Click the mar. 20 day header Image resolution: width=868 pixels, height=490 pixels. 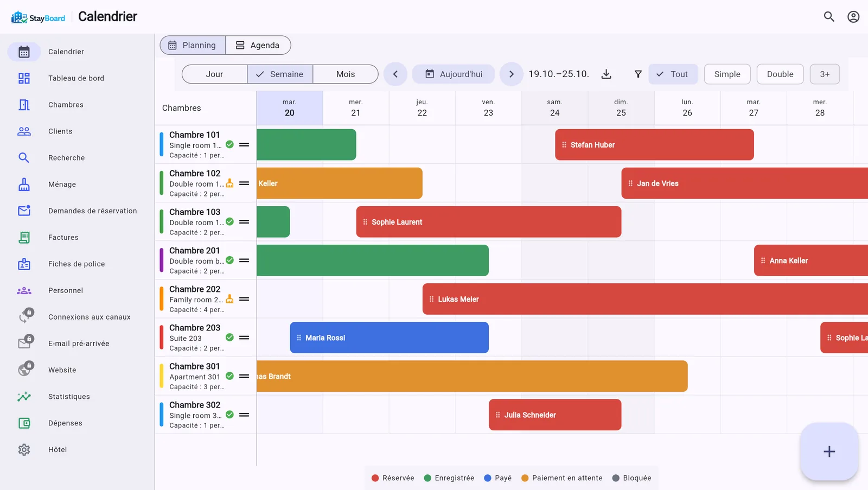click(290, 108)
